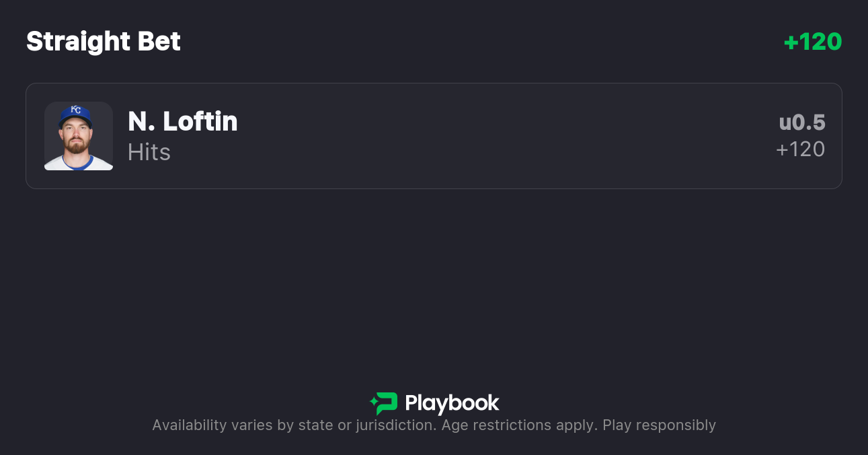Click the Play responsibly notice

[x=659, y=425]
